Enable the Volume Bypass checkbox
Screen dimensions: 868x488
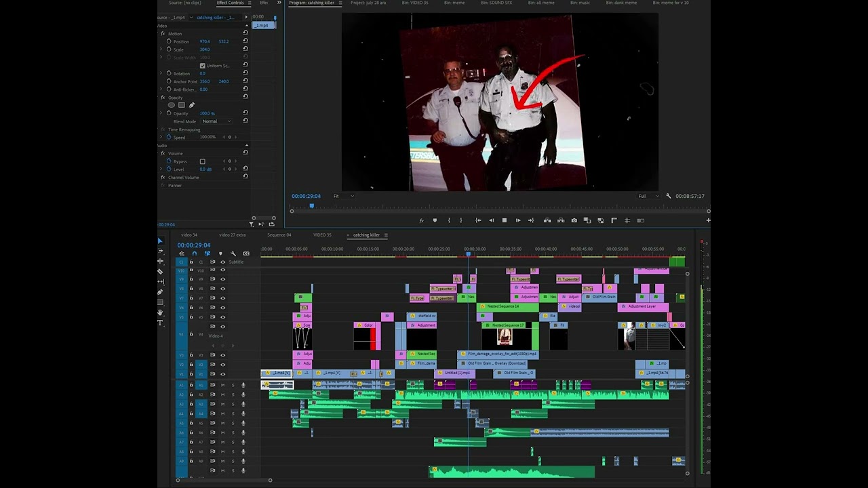(202, 161)
